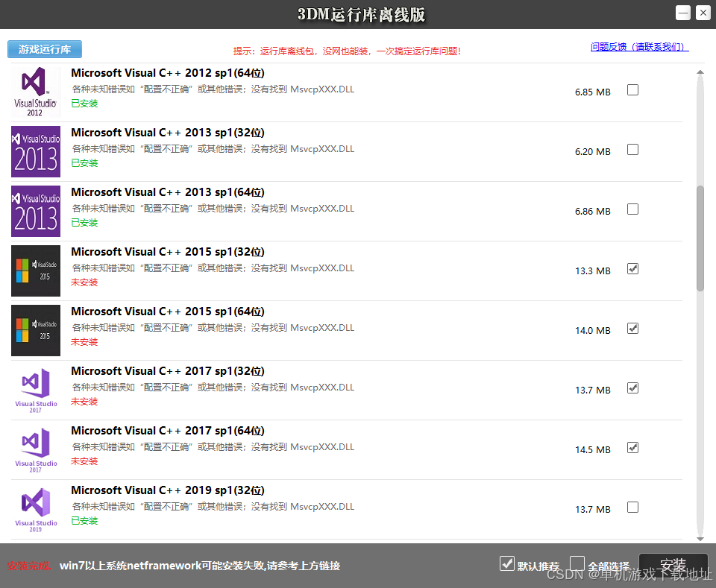716x588 pixels.
Task: Click the Visual Studio 2013 icon for 32位 entry
Action: pyautogui.click(x=36, y=151)
